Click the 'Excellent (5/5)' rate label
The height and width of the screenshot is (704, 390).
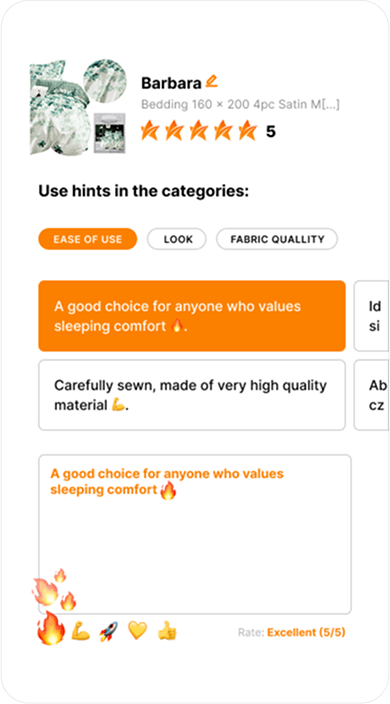(306, 633)
